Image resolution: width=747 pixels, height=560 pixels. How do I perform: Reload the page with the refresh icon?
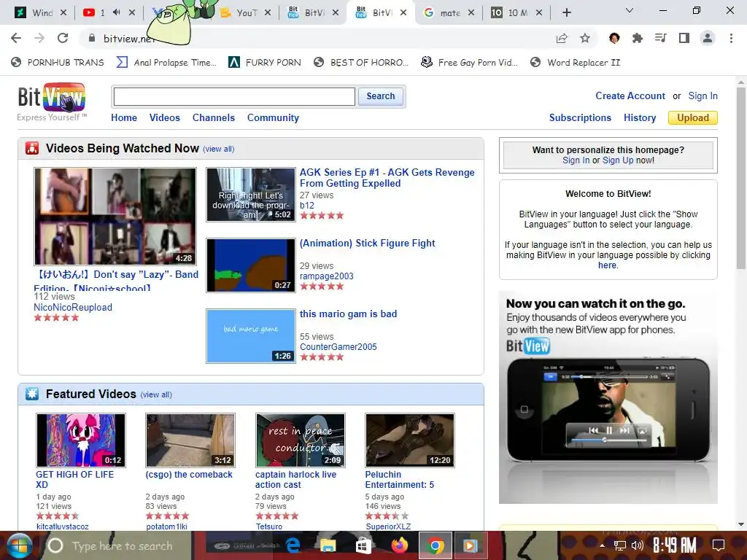[x=63, y=38]
